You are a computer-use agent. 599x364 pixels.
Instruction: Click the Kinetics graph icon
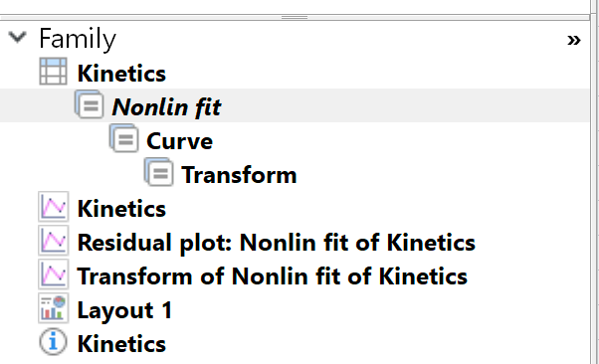54,207
